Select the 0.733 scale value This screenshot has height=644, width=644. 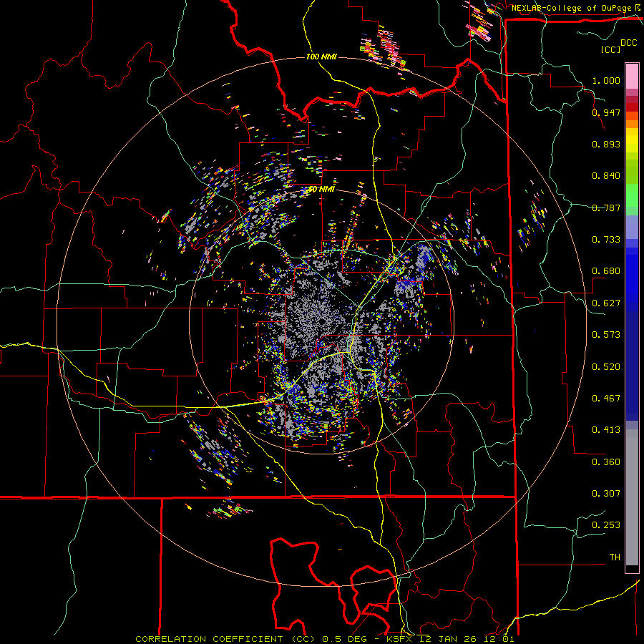pyautogui.click(x=606, y=240)
